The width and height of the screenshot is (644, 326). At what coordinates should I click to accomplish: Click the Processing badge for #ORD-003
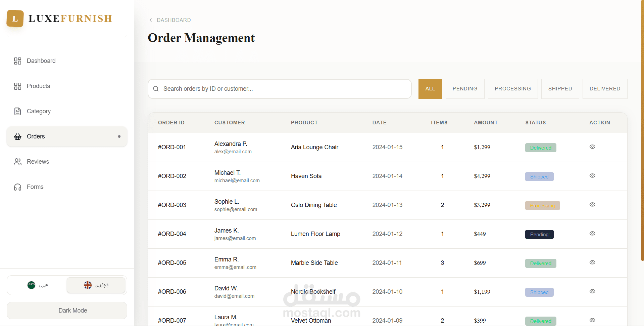click(542, 205)
